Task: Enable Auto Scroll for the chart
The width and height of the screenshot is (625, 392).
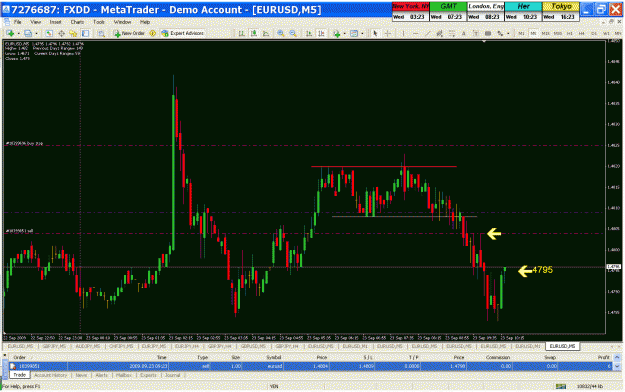Action: (309, 33)
